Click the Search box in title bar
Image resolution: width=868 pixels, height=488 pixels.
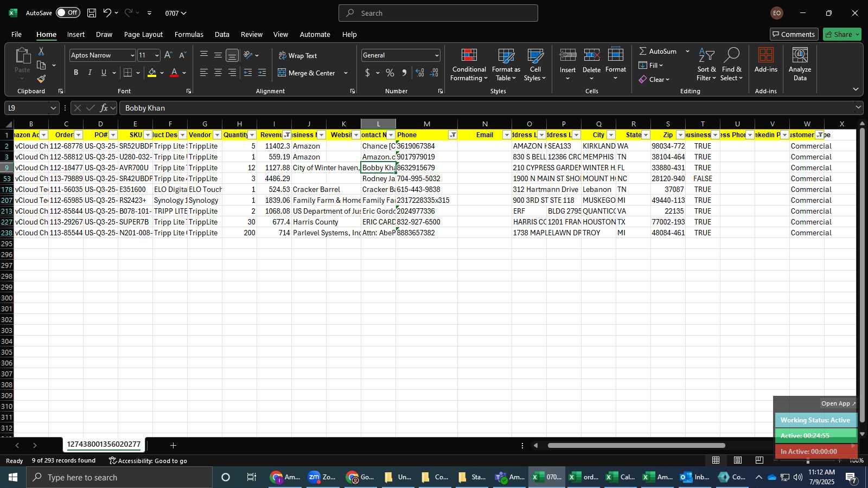coord(438,13)
